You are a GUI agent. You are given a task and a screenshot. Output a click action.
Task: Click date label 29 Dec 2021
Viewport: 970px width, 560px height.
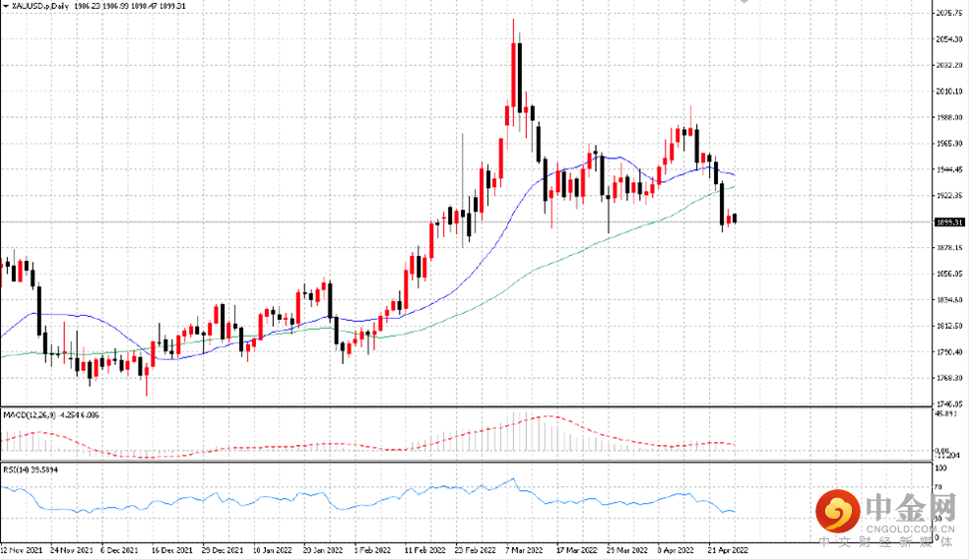click(223, 550)
